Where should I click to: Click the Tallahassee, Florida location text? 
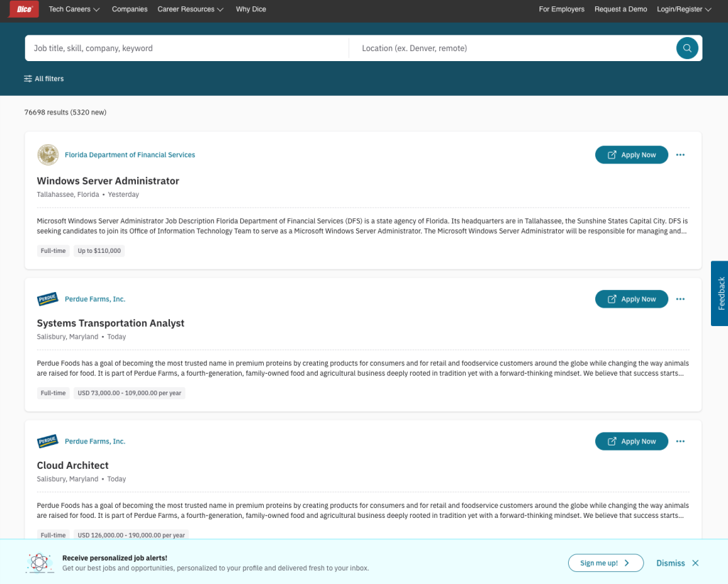coord(68,195)
